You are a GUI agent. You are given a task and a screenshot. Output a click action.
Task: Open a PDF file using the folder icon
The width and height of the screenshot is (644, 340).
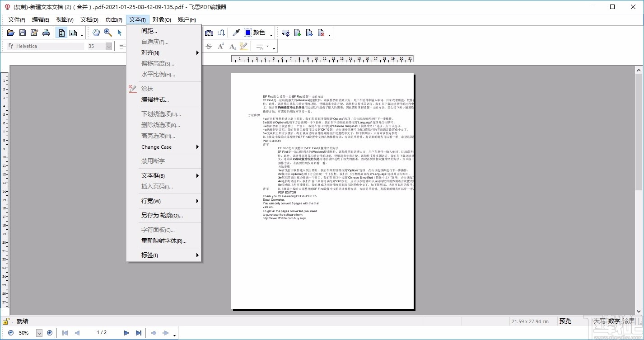point(11,32)
